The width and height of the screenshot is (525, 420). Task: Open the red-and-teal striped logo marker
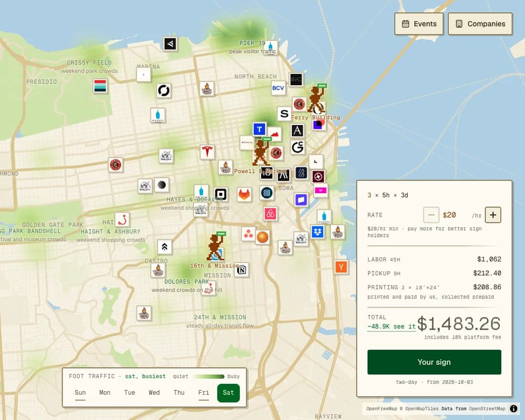[x=100, y=86]
